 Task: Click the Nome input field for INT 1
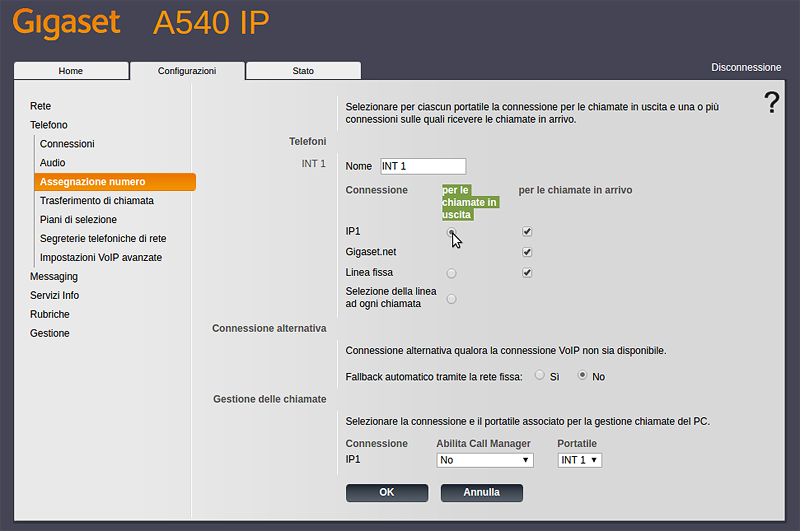423,166
